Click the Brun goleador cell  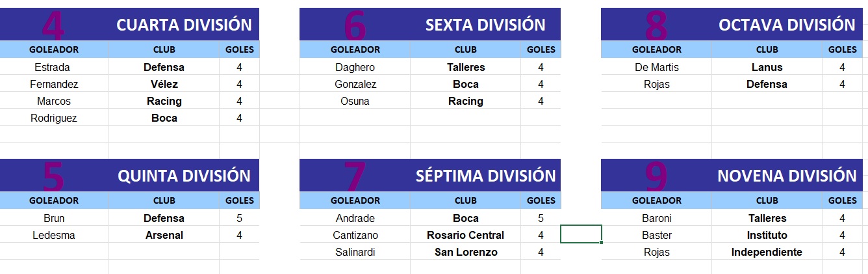55,218
